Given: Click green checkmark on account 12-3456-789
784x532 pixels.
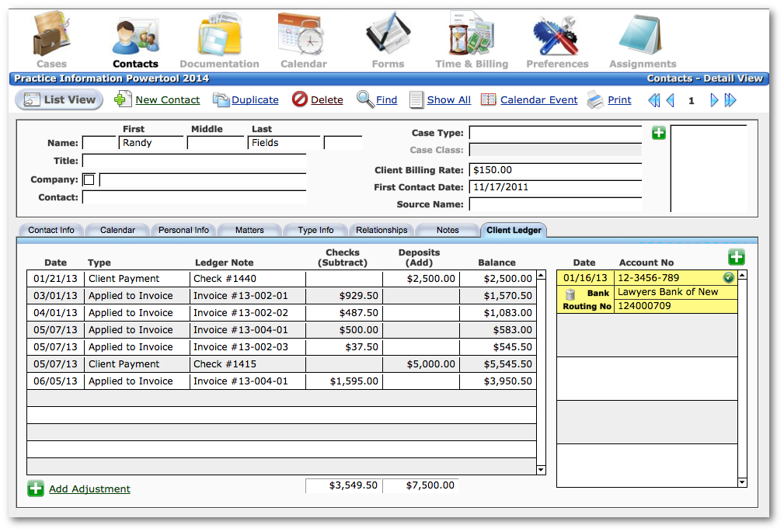Looking at the screenshot, I should 729,277.
